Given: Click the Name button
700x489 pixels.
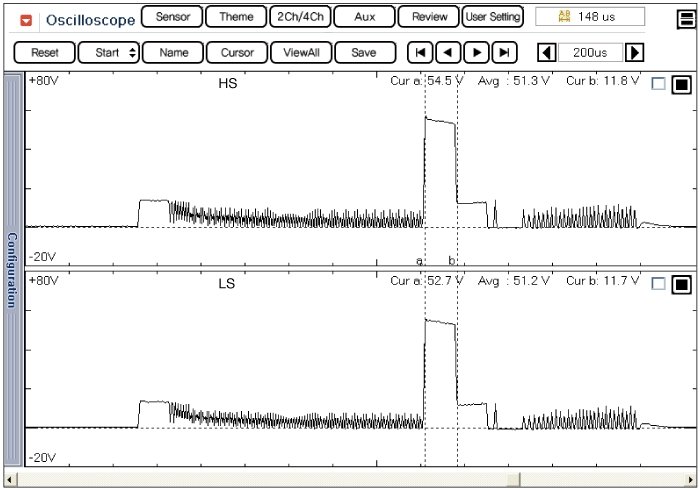Looking at the screenshot, I should coord(173,53).
